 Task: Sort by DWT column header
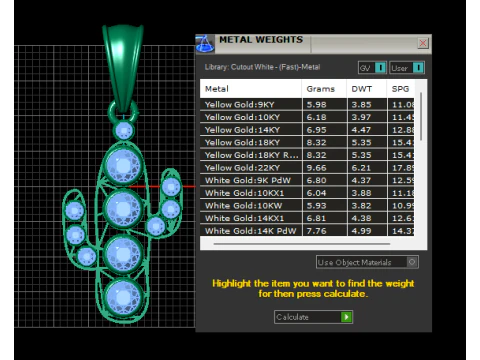pyautogui.click(x=367, y=89)
